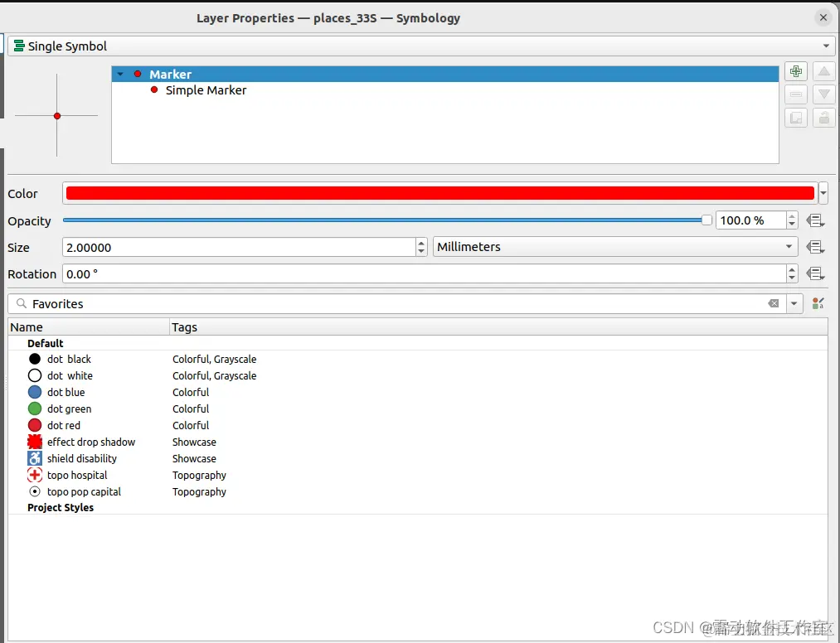Click the red Color swatch bar
The height and width of the screenshot is (643, 840).
click(x=439, y=193)
